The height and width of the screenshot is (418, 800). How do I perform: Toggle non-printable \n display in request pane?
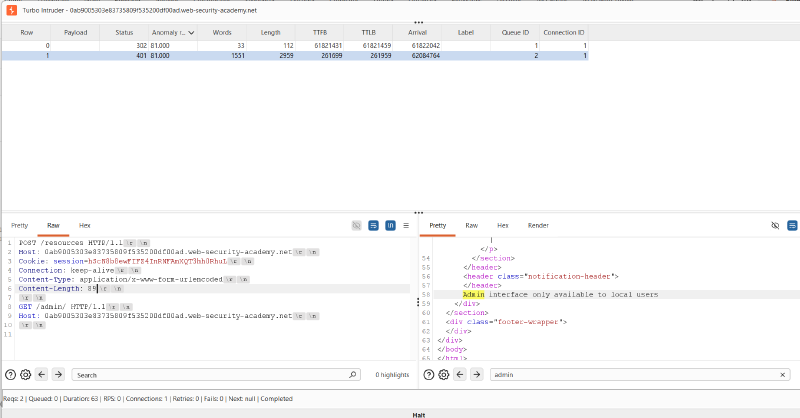(x=390, y=225)
